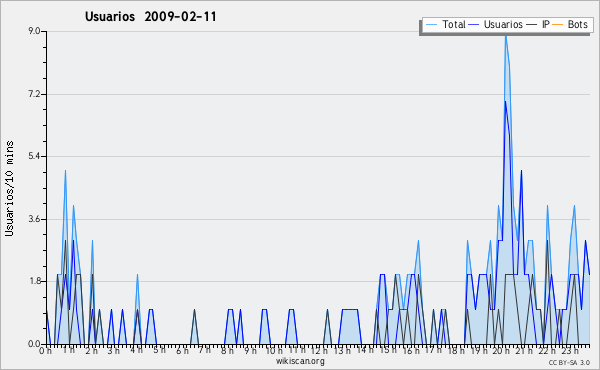Viewport: 600px width, 370px height.
Task: Click the wikiscan.org caption
Action: click(300, 361)
